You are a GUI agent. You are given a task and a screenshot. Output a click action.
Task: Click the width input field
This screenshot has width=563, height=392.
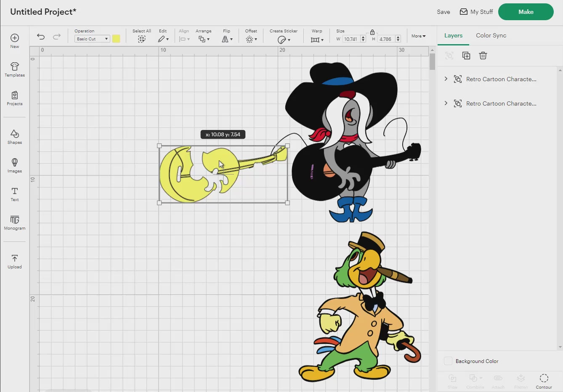click(x=351, y=39)
